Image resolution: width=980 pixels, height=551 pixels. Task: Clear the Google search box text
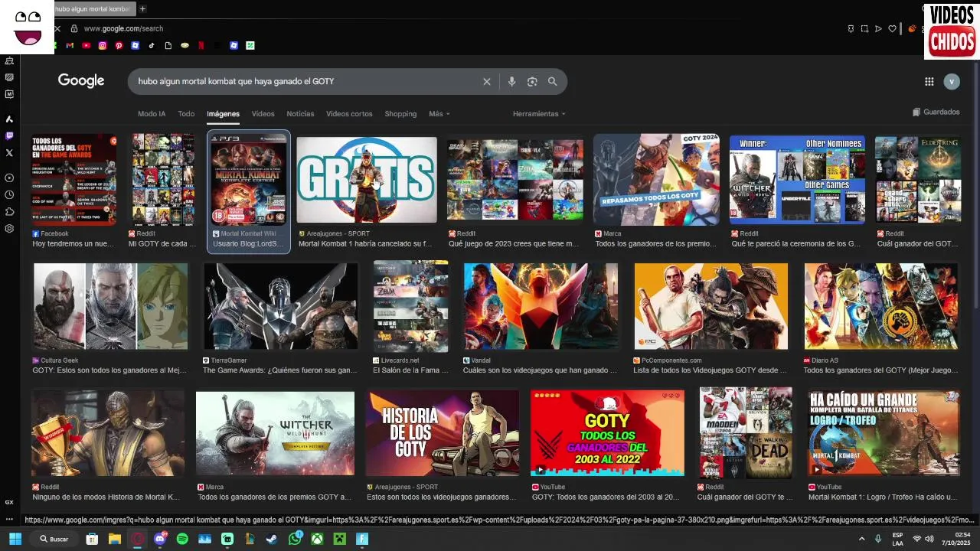coord(486,81)
